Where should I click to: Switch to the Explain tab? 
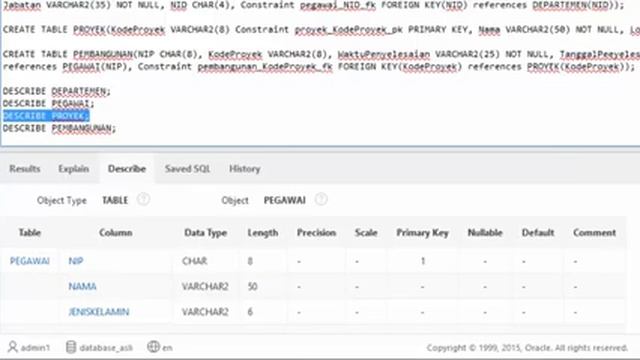coord(73,169)
